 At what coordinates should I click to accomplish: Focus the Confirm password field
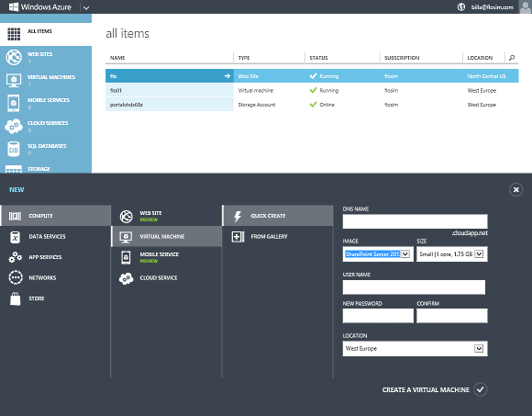point(452,316)
